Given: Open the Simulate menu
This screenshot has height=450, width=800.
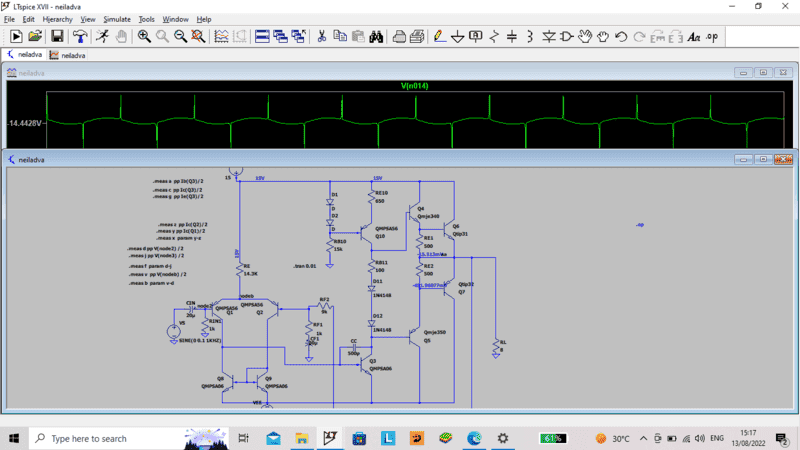Looking at the screenshot, I should [x=117, y=19].
